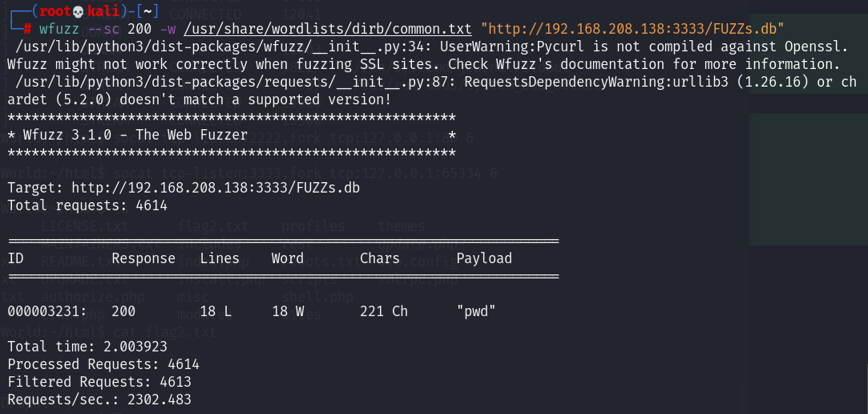868x414 pixels.
Task: Click the Total time value line
Action: (x=99, y=347)
